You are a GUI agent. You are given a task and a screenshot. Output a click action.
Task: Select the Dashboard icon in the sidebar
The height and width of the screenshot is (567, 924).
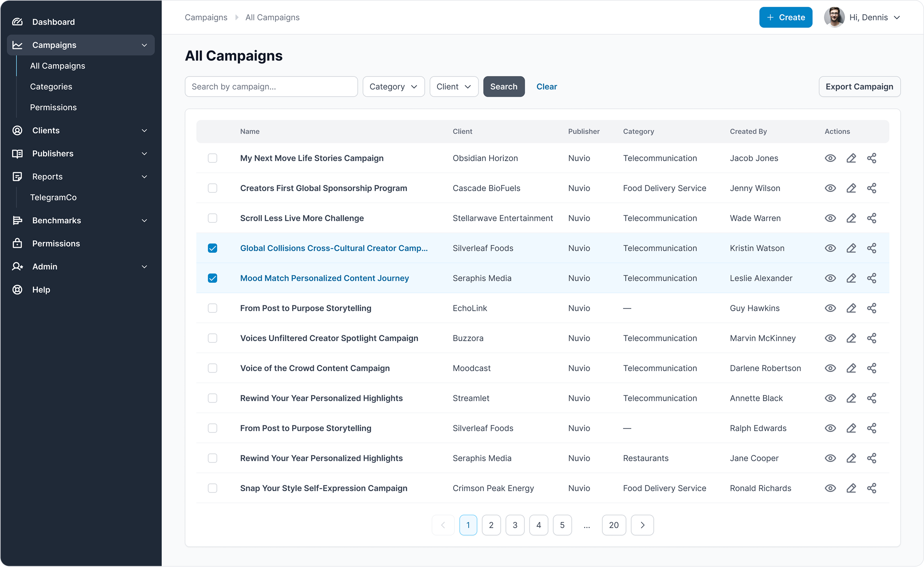[17, 22]
